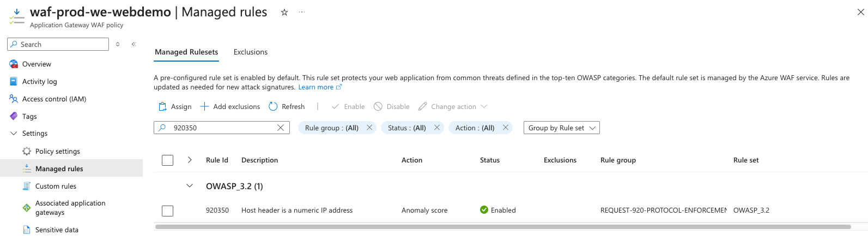Open Activity log
The height and width of the screenshot is (241, 868).
[x=39, y=81]
